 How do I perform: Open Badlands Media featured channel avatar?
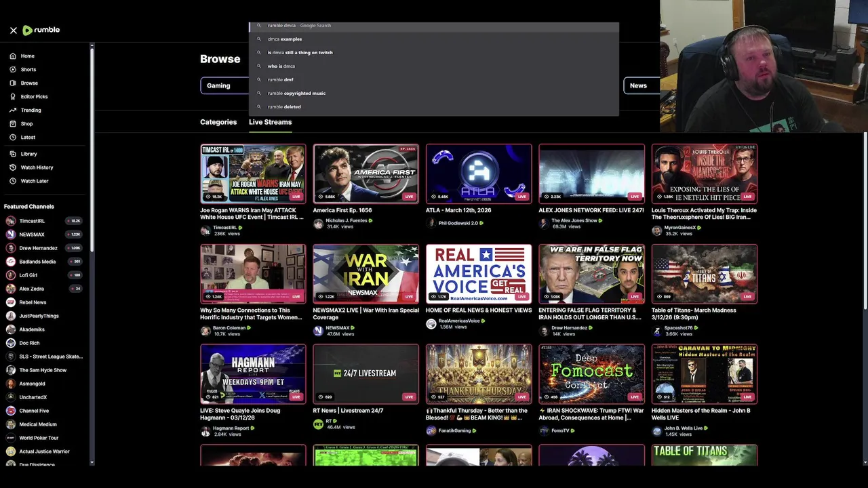click(11, 262)
